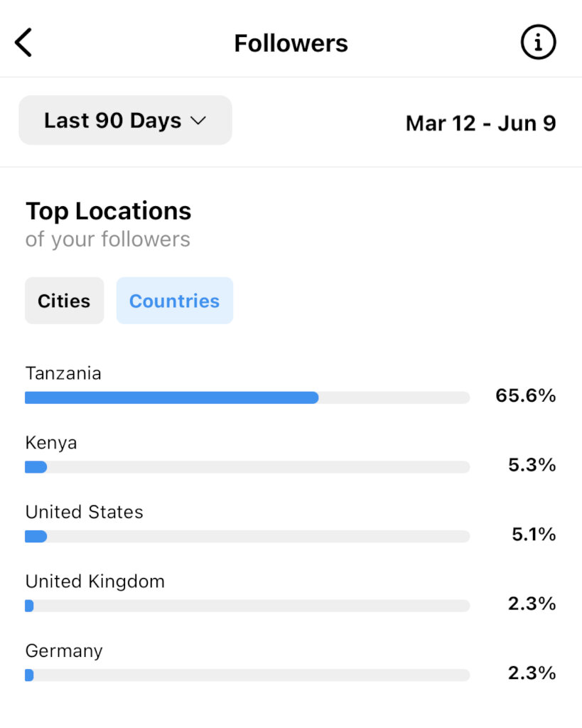Click the Kenya follower bar
The image size is (582, 728).
coord(247,467)
